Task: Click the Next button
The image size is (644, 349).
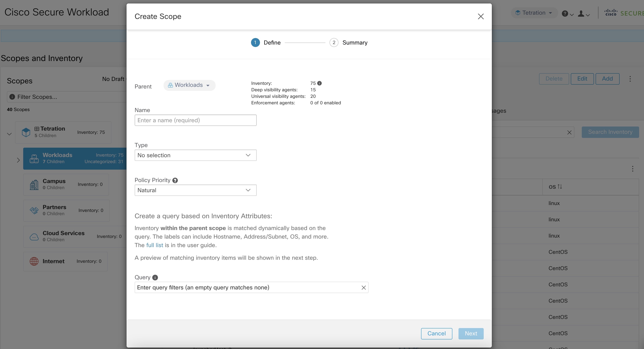Action: (x=471, y=334)
